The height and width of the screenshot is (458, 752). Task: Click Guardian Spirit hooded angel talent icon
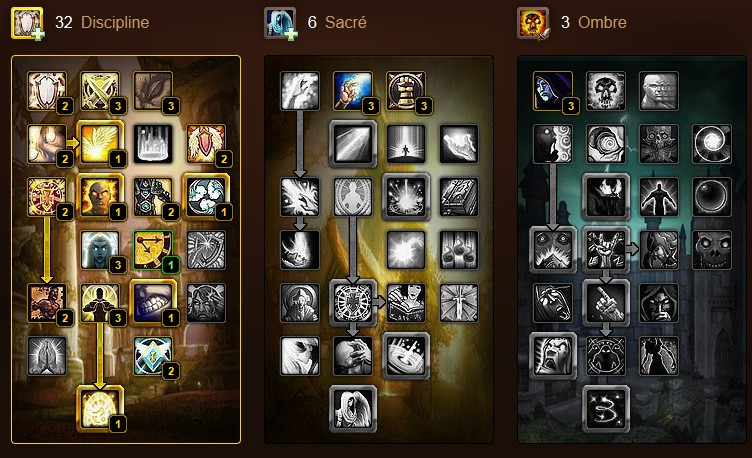(352, 409)
